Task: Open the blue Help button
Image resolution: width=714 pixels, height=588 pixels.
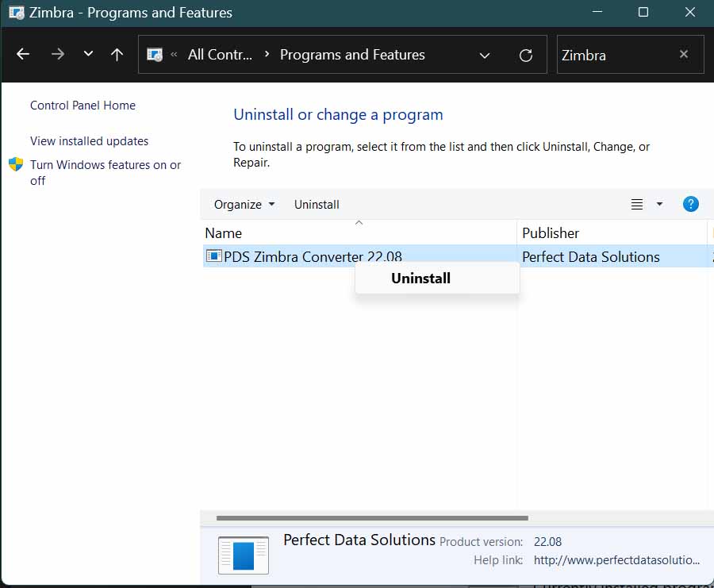Action: pyautogui.click(x=691, y=204)
